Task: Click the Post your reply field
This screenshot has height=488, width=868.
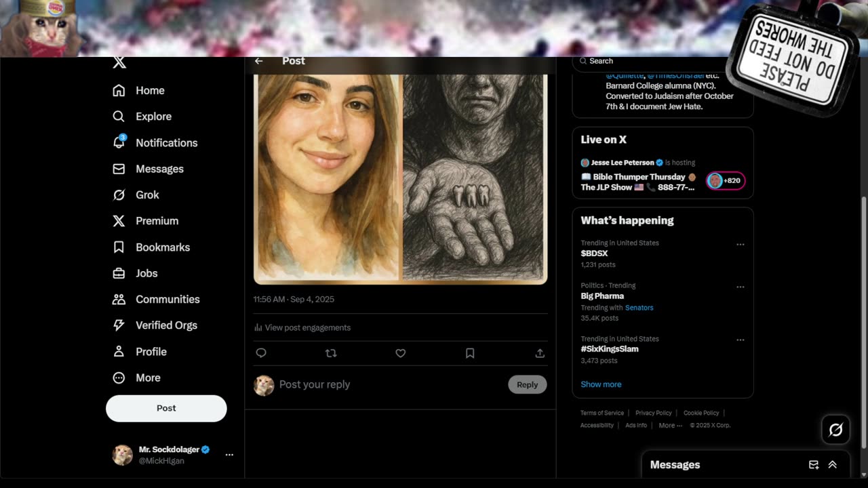Action: point(390,384)
